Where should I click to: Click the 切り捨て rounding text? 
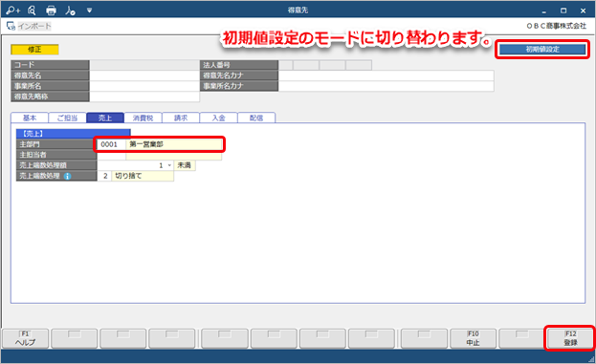(x=128, y=176)
